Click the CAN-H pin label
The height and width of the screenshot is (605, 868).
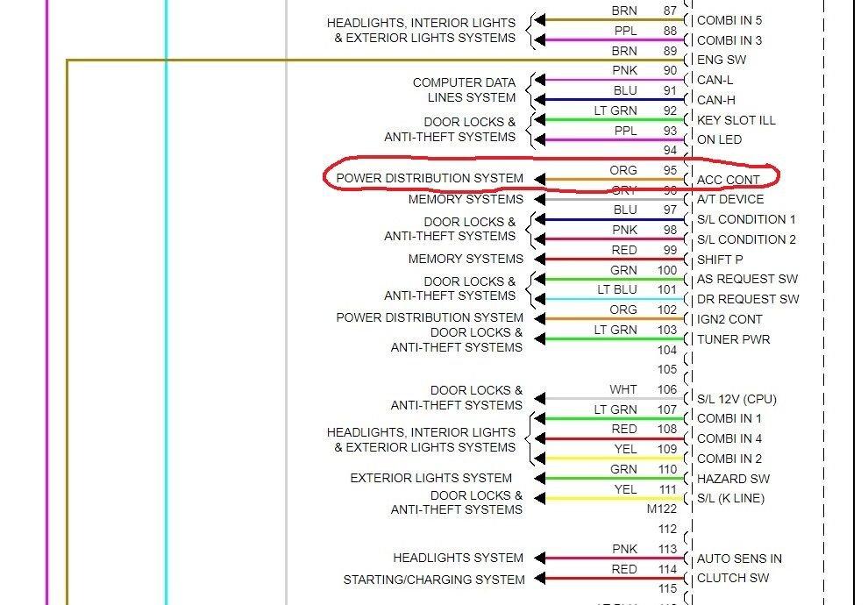coord(716,100)
